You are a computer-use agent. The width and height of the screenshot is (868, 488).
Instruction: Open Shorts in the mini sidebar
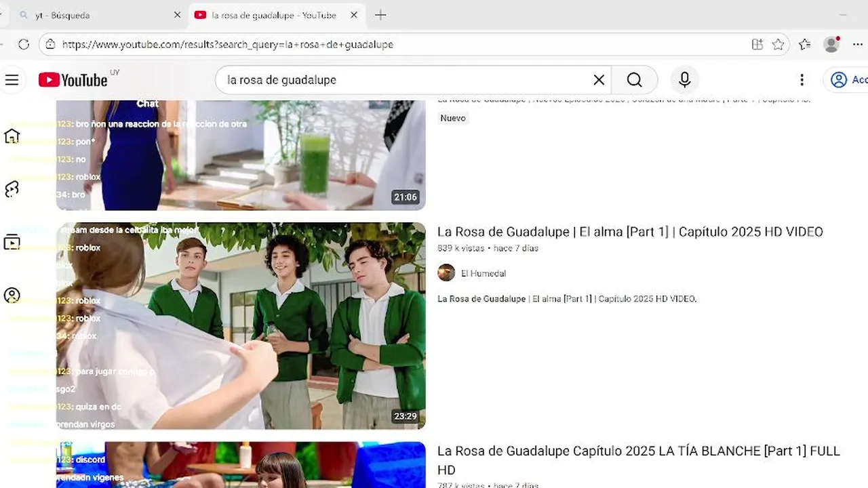pos(12,189)
